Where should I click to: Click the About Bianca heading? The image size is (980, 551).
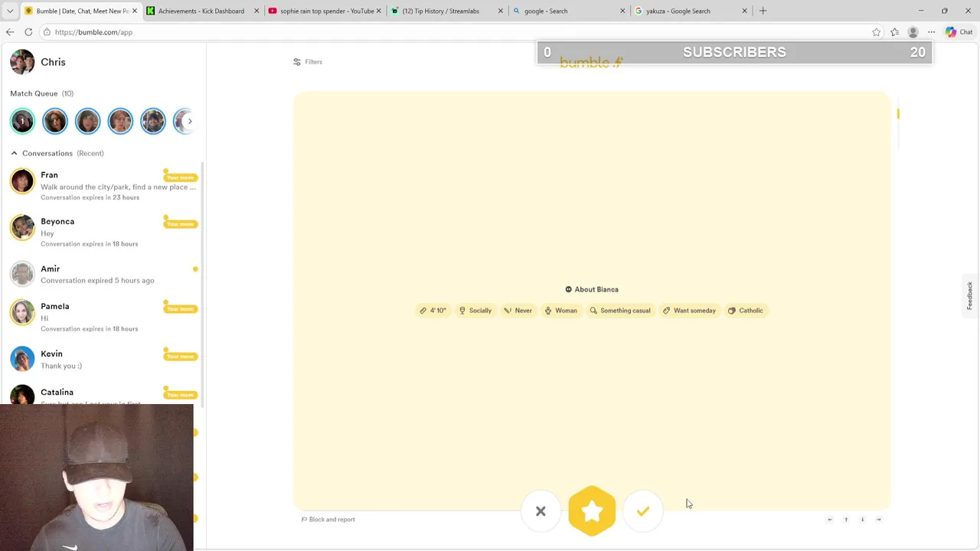(592, 289)
